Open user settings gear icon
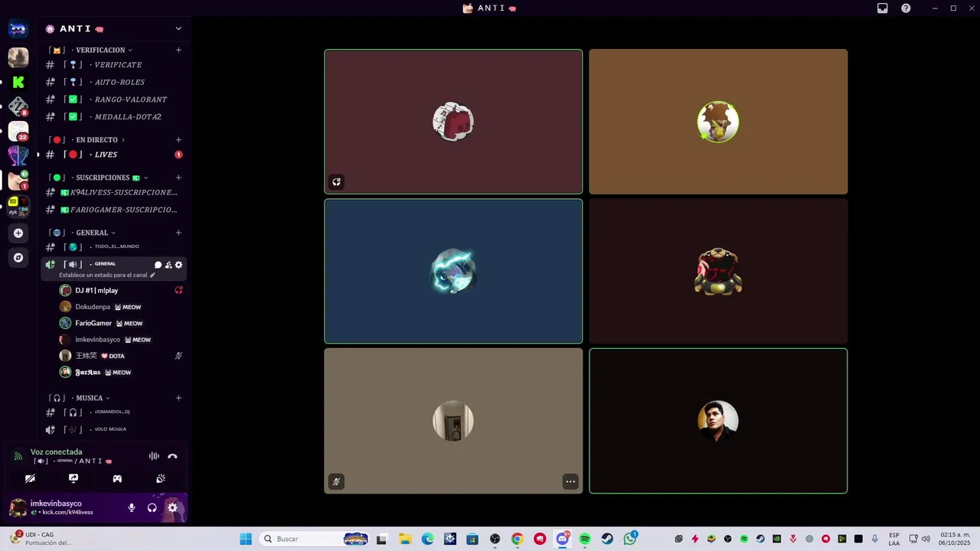Screen dimensions: 980x551 click(172, 507)
